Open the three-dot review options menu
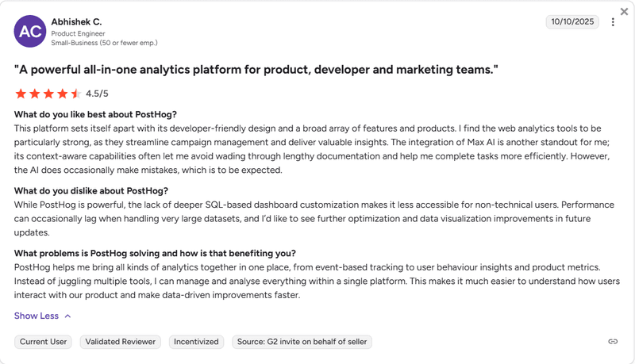 (613, 22)
